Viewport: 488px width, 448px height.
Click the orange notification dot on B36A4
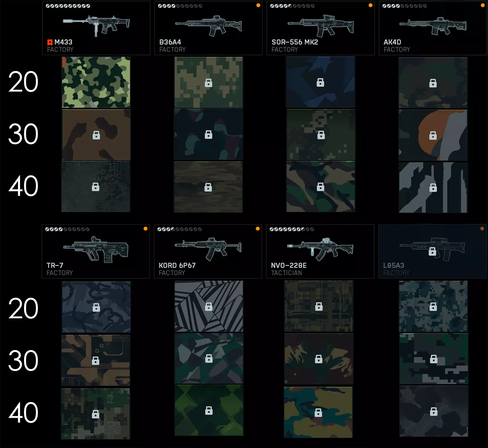click(x=258, y=5)
